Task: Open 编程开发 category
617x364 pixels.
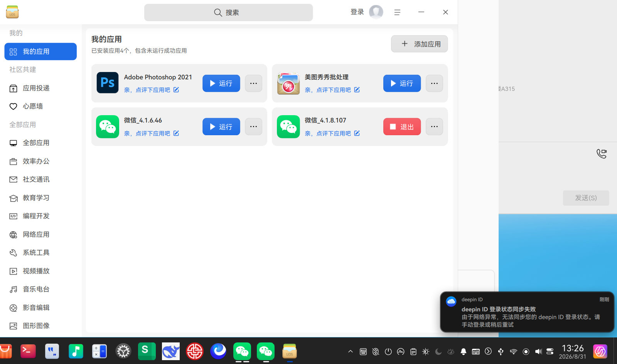Action: coord(40,216)
